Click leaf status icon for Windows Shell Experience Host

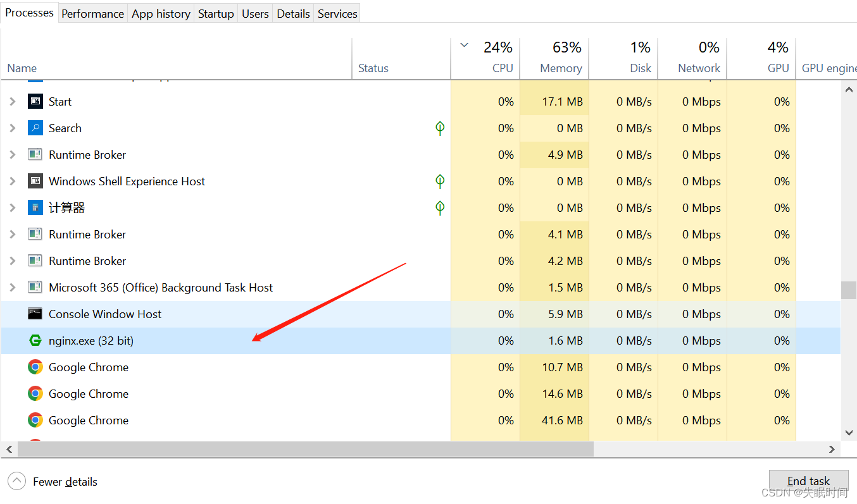[x=440, y=181]
